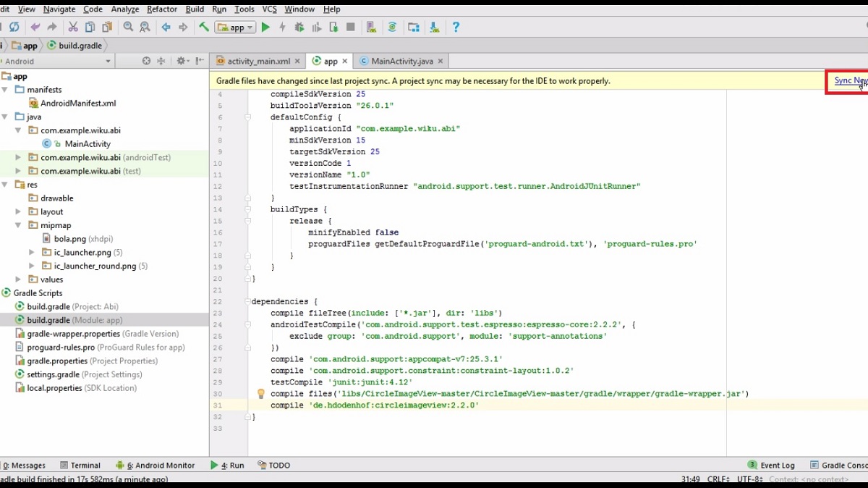This screenshot has width=868, height=488.
Task: Collapse the mipmap folder
Action: (x=18, y=224)
